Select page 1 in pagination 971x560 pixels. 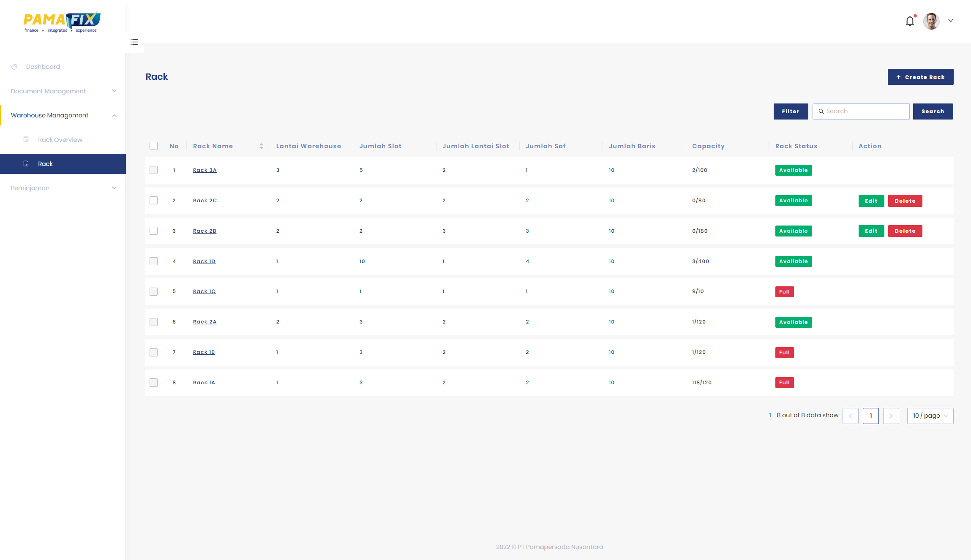(x=870, y=416)
